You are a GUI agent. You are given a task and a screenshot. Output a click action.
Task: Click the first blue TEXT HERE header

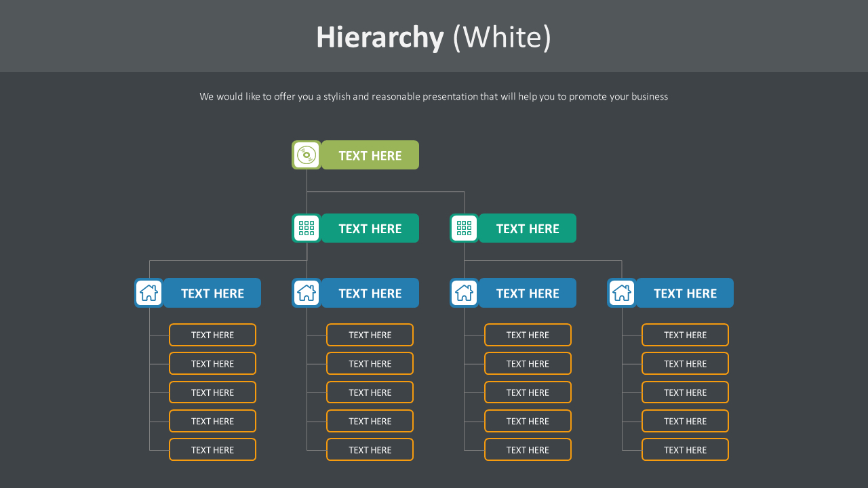(212, 293)
